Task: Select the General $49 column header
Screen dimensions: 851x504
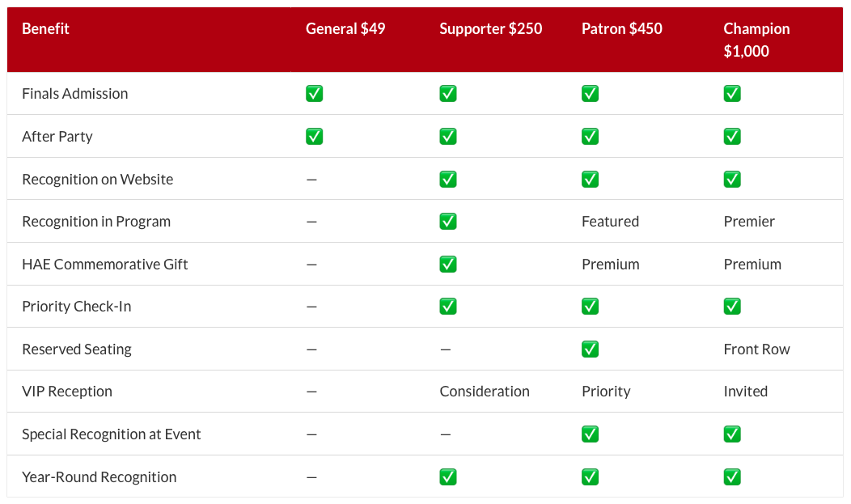Action: tap(345, 29)
